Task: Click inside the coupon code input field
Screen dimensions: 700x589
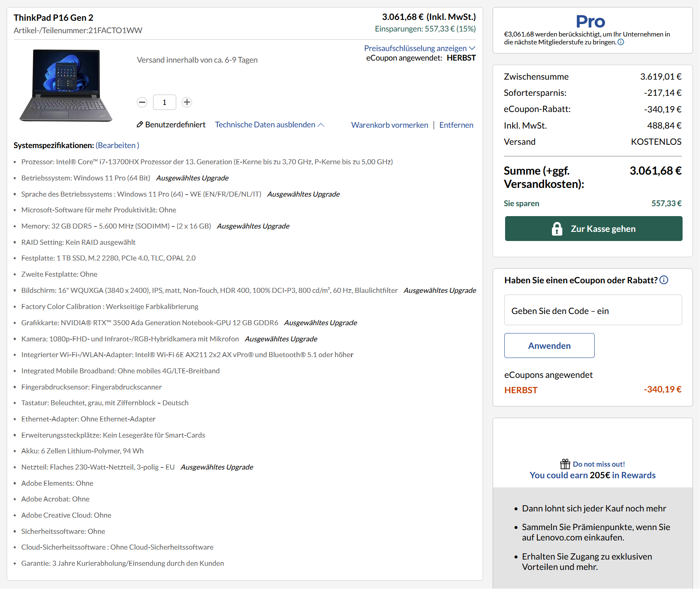Action: [593, 310]
